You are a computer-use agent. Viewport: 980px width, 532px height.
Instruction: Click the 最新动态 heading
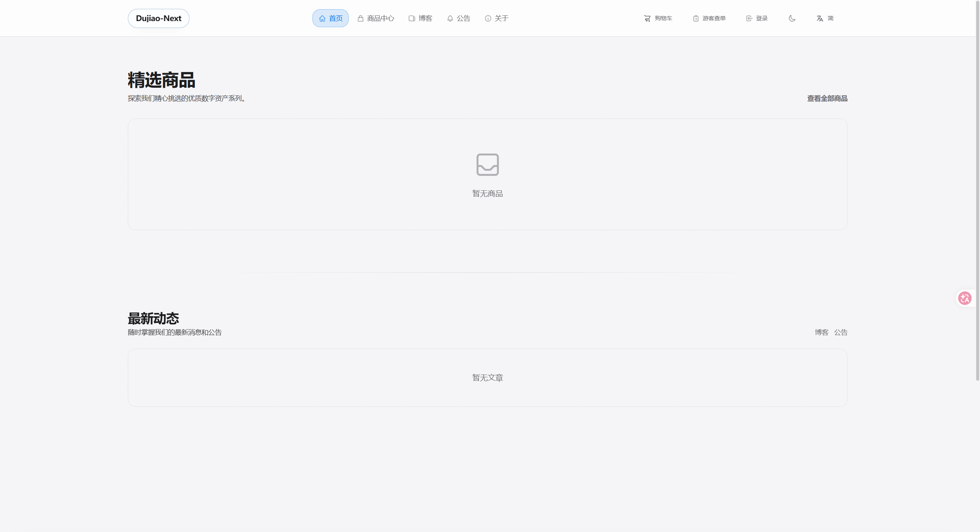(154, 318)
